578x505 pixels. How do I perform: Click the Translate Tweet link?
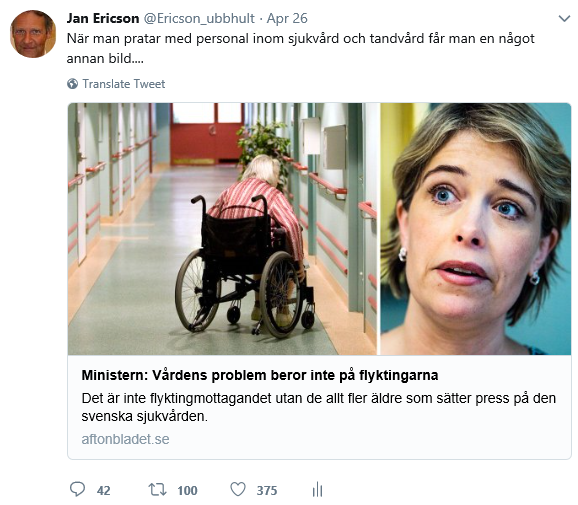(x=123, y=84)
